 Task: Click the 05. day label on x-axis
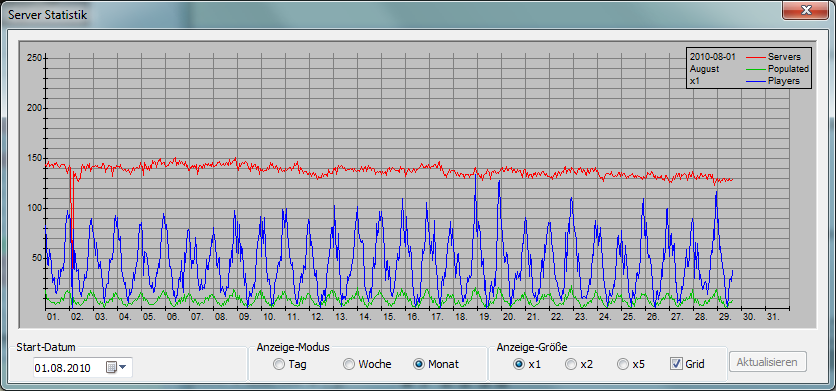point(149,317)
